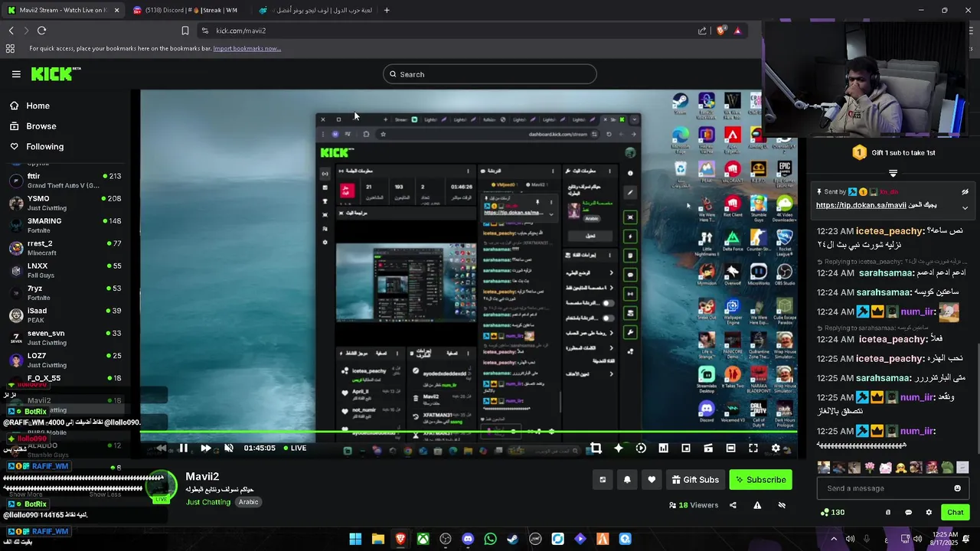This screenshot has width=980, height=551.
Task: Follow Mavii2 with the heart button
Action: click(652, 480)
